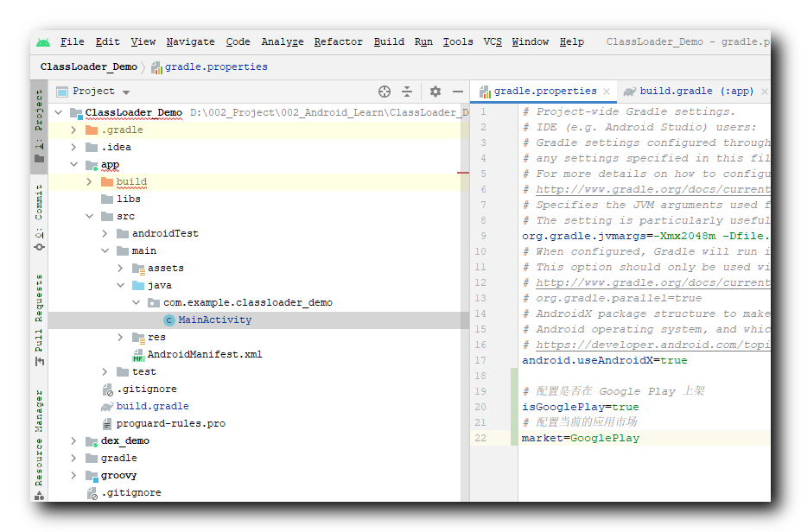
Task: Collapse the app node in the project tree
Action: pyautogui.click(x=74, y=164)
